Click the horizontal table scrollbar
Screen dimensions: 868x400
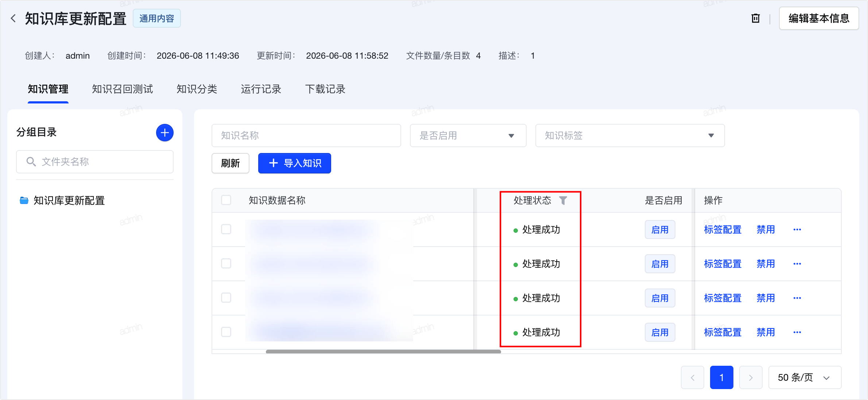point(383,352)
